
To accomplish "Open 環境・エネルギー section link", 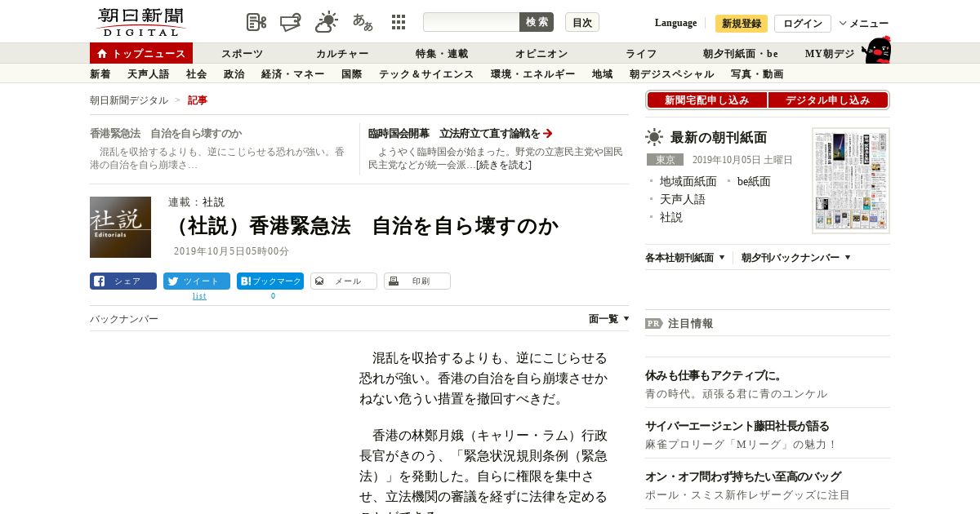I will point(533,74).
